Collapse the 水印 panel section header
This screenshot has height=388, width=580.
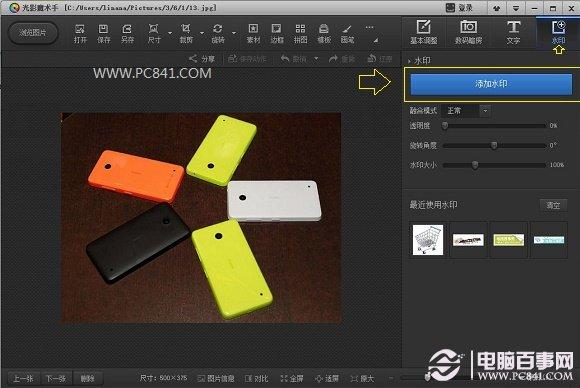(x=419, y=60)
